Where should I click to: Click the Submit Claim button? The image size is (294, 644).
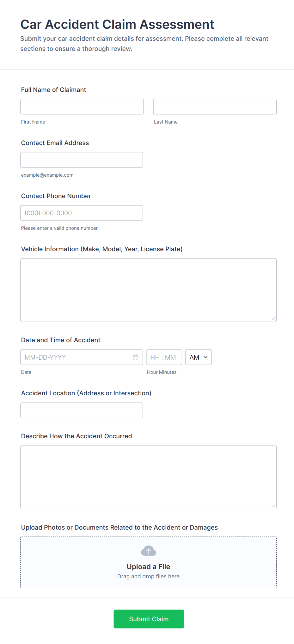149,619
